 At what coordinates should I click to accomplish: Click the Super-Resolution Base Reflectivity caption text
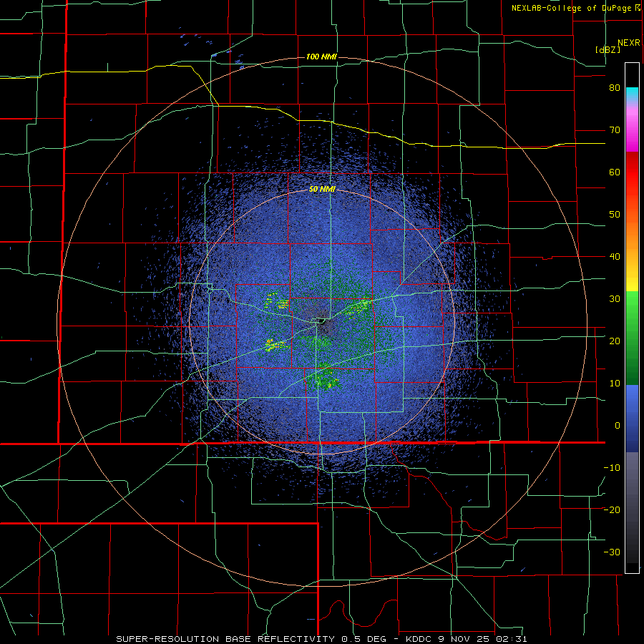[x=227, y=639]
